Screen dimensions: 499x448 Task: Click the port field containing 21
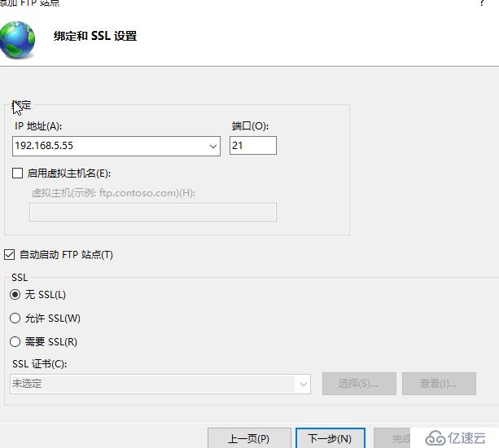pyautogui.click(x=253, y=146)
